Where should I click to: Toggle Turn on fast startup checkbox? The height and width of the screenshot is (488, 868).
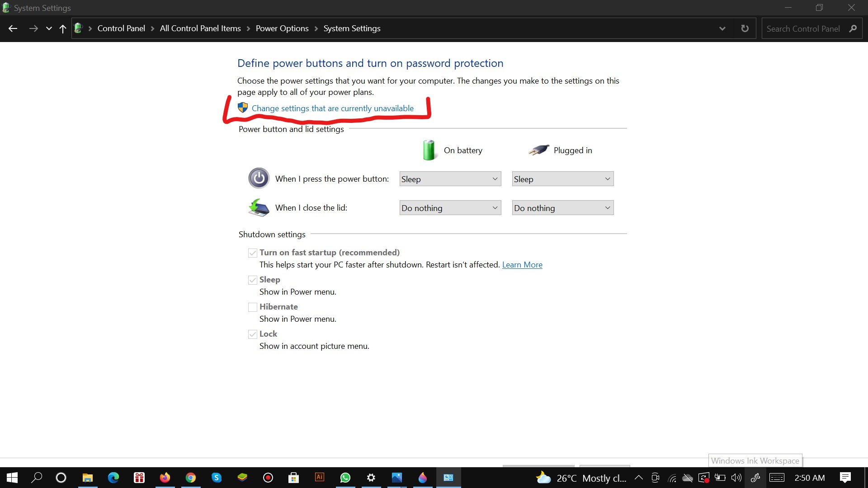point(253,252)
